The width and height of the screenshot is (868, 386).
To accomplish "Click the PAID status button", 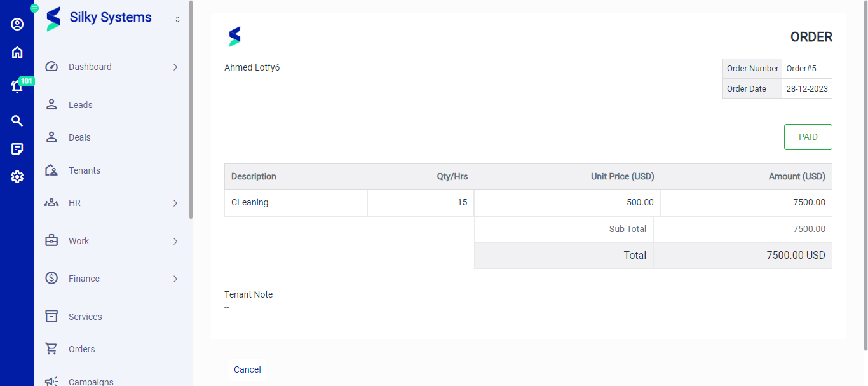I will coord(808,137).
